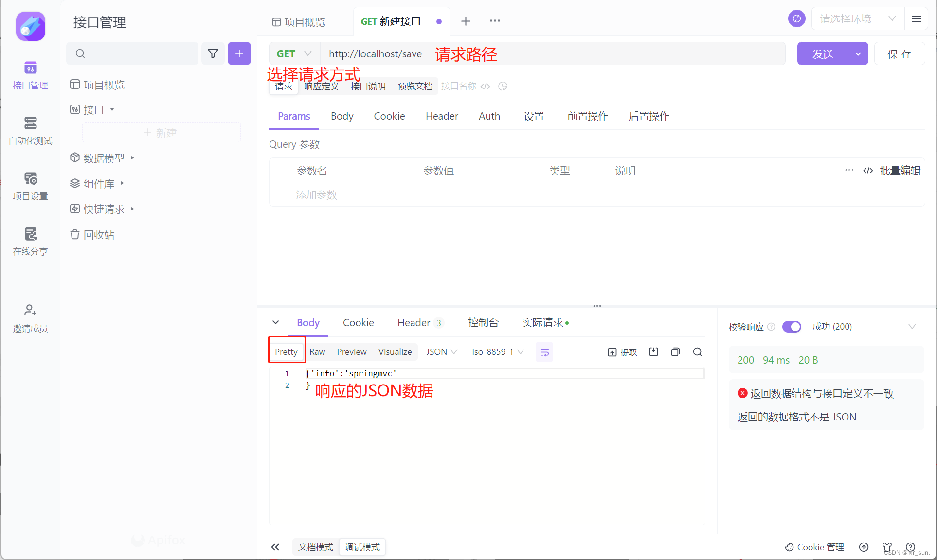Screen dimensions: 937x560
Task: Select Visualize response view
Action: (395, 352)
